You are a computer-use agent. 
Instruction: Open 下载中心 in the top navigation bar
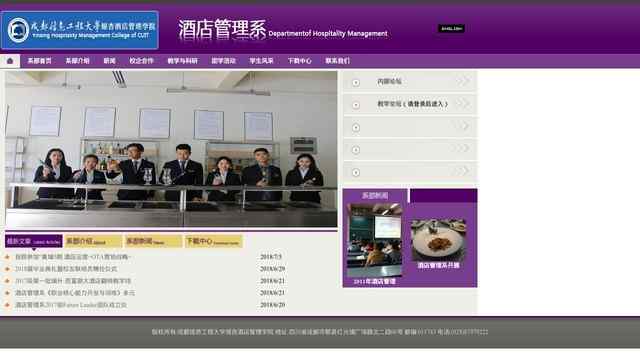299,61
